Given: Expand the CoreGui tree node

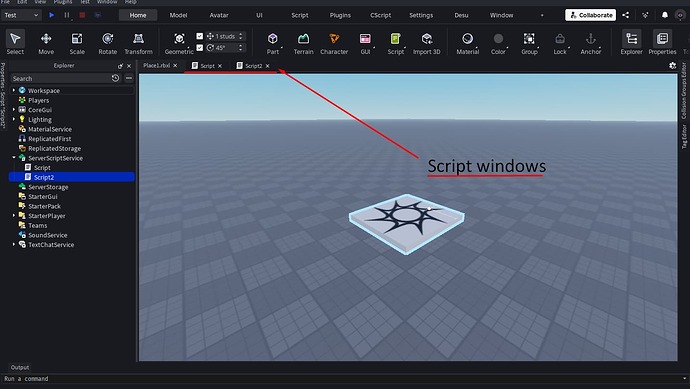Looking at the screenshot, I should click(x=14, y=110).
